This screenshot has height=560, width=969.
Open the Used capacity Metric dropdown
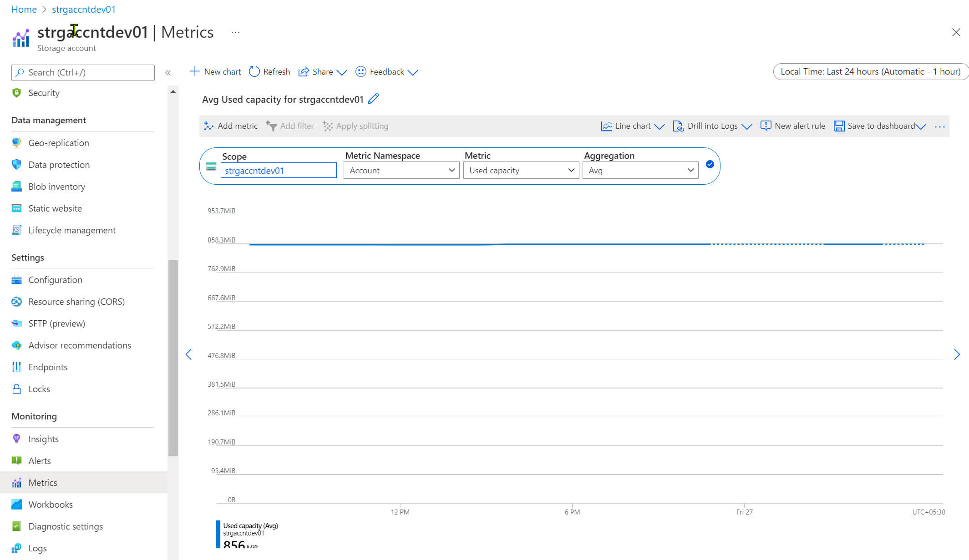tap(521, 170)
